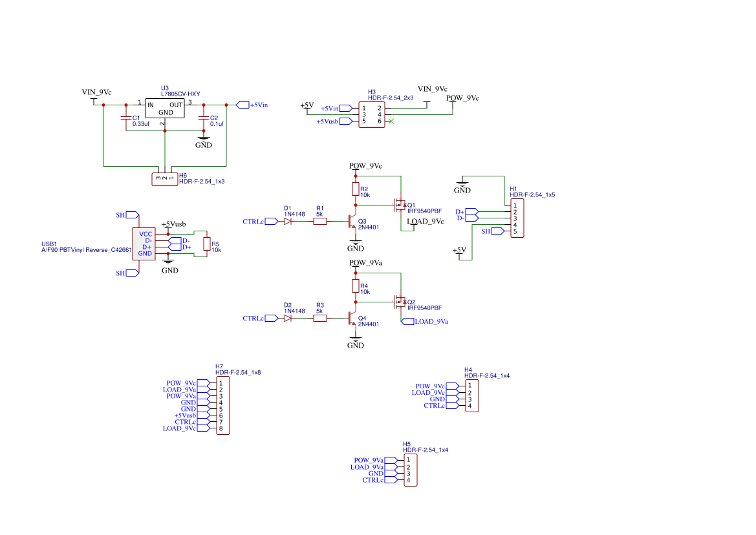This screenshot has height=535, width=756.
Task: Click the 1N4148 diode D1 symbol
Action: [x=288, y=220]
